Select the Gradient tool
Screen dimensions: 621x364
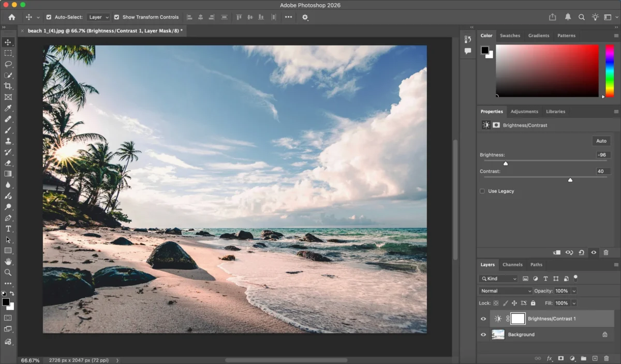coord(8,173)
